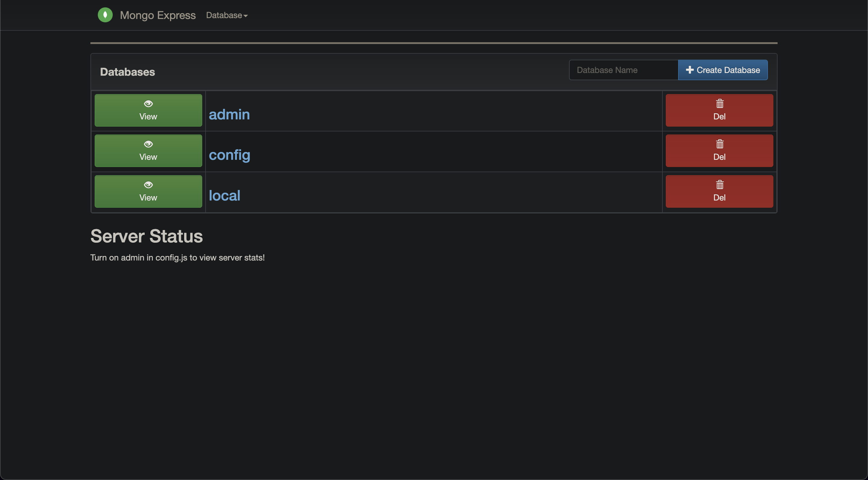This screenshot has height=480, width=868.
Task: Click the trash icon for config database
Action: click(x=719, y=144)
